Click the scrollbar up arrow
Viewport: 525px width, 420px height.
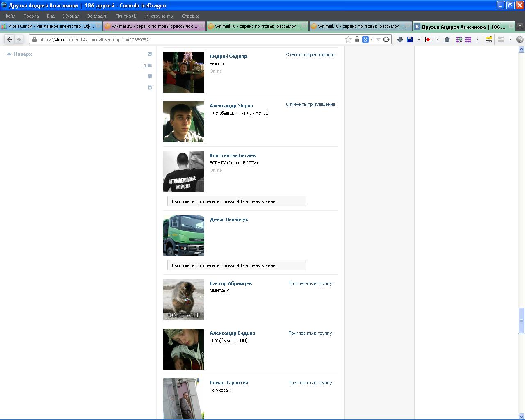click(x=521, y=50)
